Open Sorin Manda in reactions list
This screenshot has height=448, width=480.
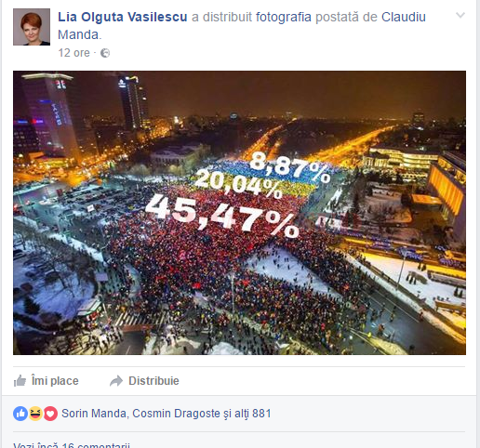[x=94, y=414]
